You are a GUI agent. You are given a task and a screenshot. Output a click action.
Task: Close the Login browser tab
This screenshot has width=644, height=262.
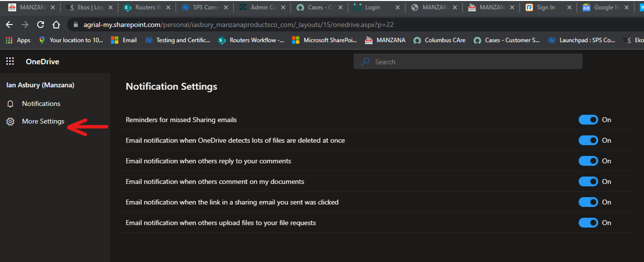[397, 7]
